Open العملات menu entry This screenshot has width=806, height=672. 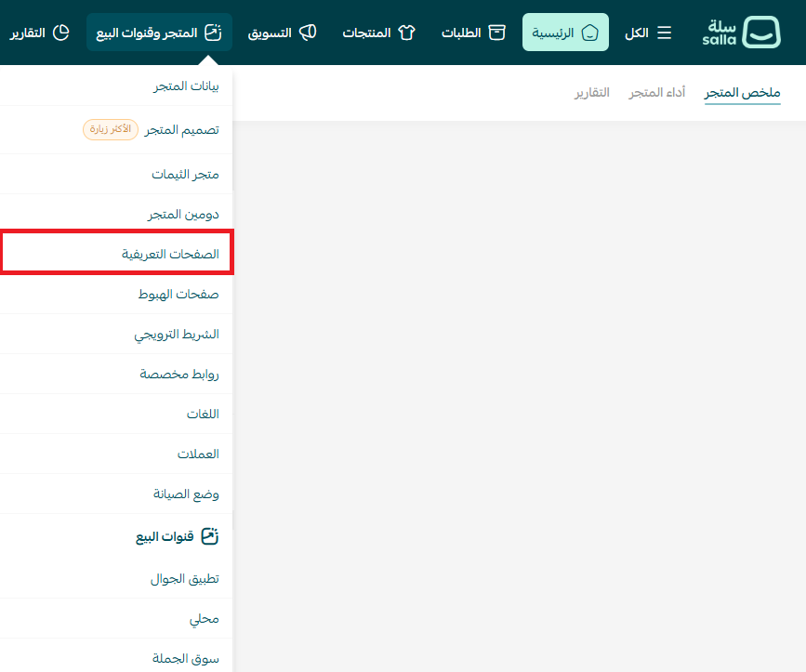coord(116,454)
